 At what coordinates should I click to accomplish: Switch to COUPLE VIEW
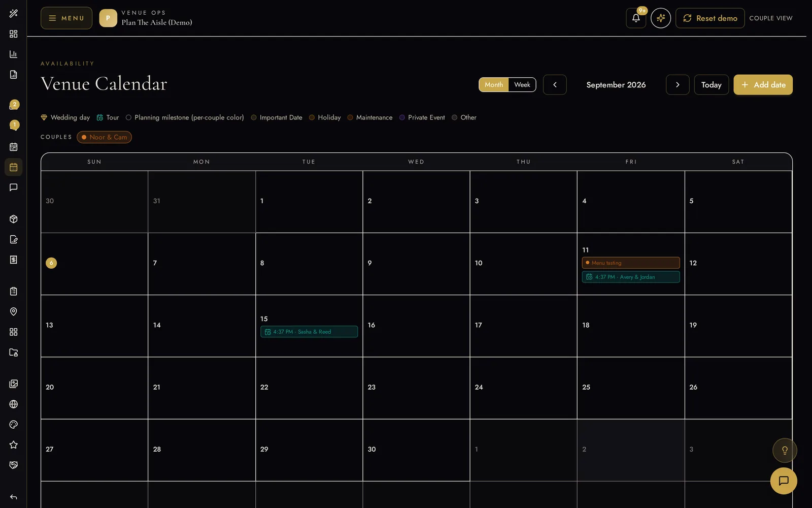tap(771, 18)
